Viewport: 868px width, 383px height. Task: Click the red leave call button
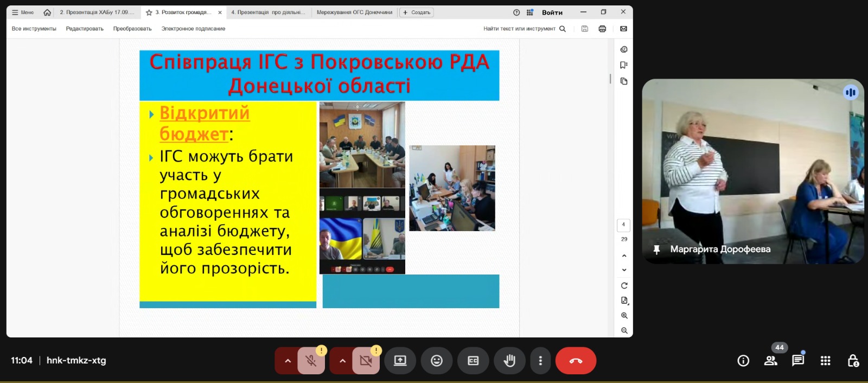(576, 361)
